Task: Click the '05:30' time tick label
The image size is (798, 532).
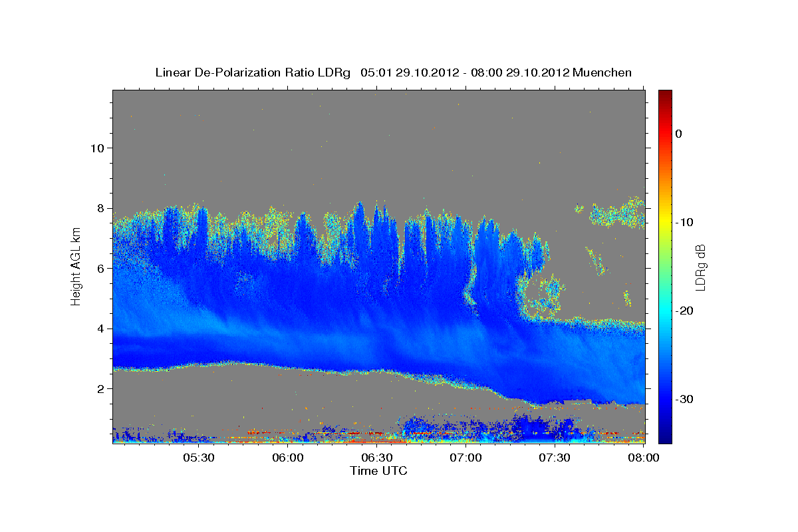Action: 199,458
